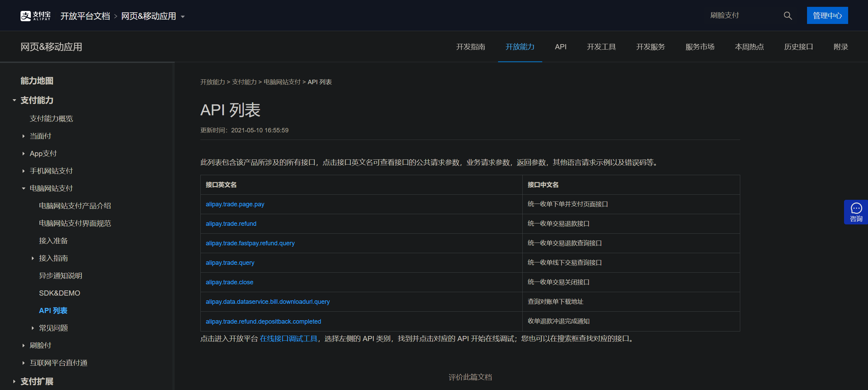Select 接入准备 in the sidebar
This screenshot has height=390, width=868.
[53, 240]
